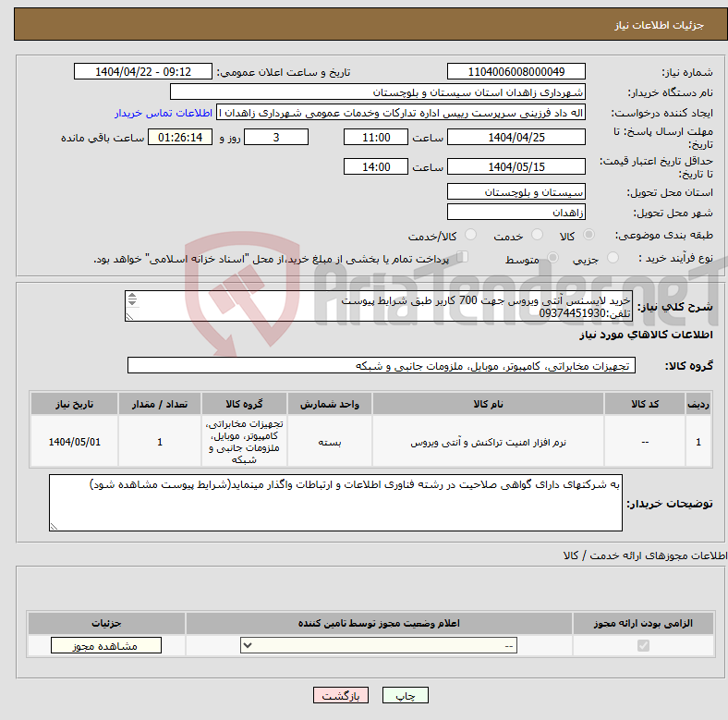Click the delivery province field سیستان و بلوچستان
The height and width of the screenshot is (720, 728).
(x=516, y=191)
